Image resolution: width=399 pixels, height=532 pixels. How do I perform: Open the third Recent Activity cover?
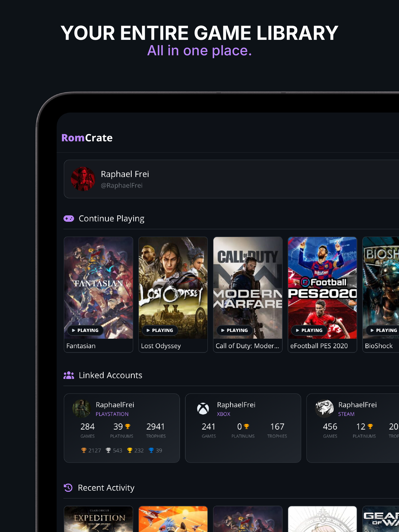pos(248,519)
